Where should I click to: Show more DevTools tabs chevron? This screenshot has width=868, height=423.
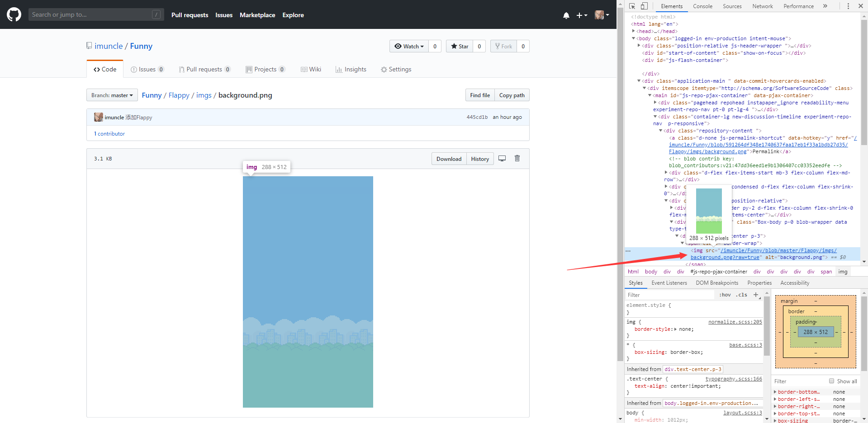(825, 6)
